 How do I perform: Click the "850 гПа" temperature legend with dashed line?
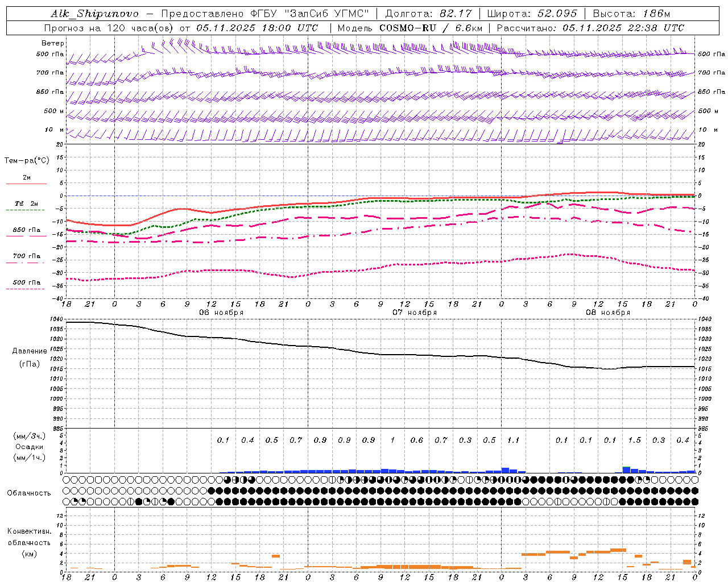pos(27,230)
